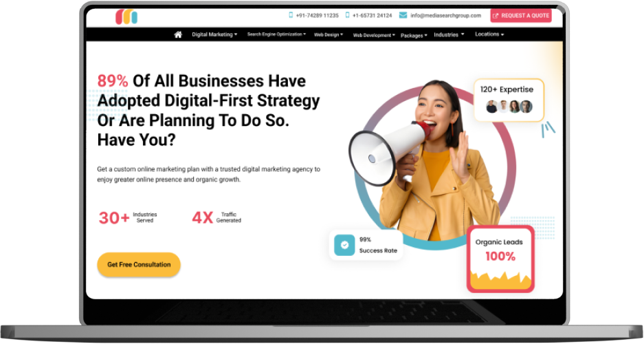644x344 pixels.
Task: Open the Locations dropdown
Action: [489, 34]
